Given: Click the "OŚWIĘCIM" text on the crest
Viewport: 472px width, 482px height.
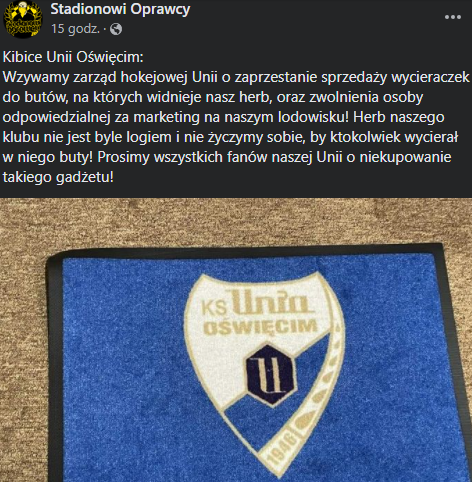Looking at the screenshot, I should 260,327.
